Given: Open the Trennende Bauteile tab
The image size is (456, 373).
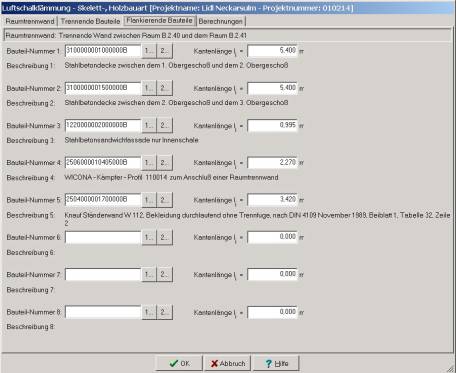Looking at the screenshot, I should (90, 21).
